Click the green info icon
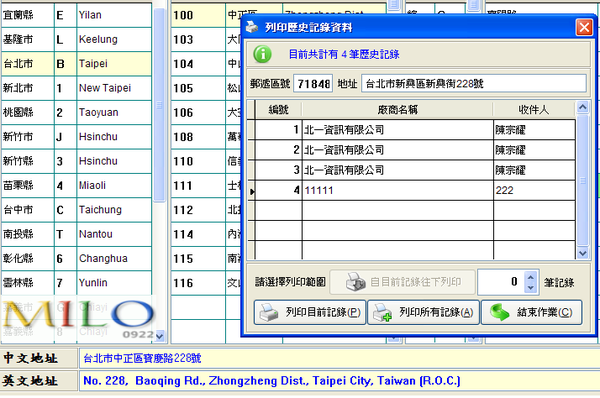Screen dimensions: 600x398 coord(262,54)
